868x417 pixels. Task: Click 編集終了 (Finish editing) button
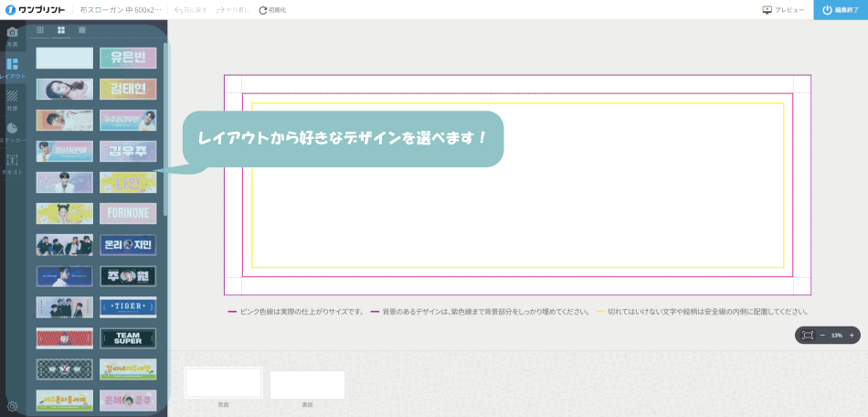841,10
